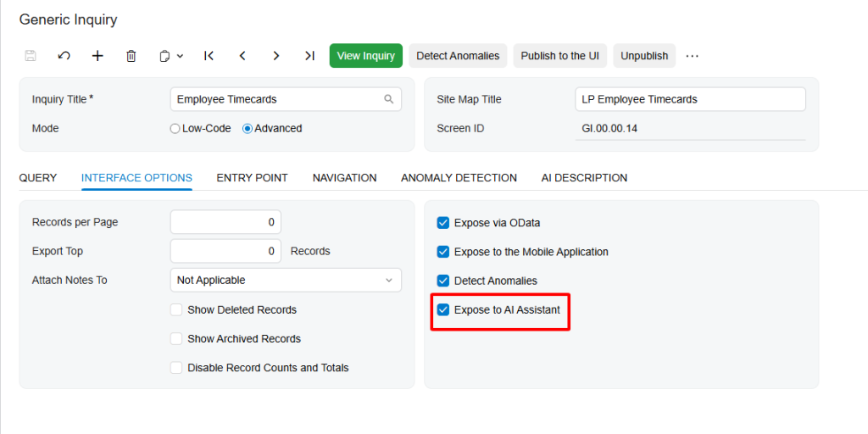Click the Delete trash can icon
This screenshot has width=868, height=434.
[x=131, y=56]
